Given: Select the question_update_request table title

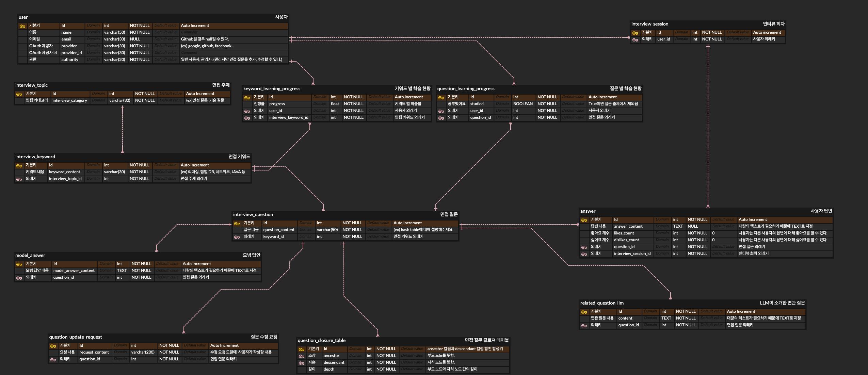Looking at the screenshot, I should 76,337.
